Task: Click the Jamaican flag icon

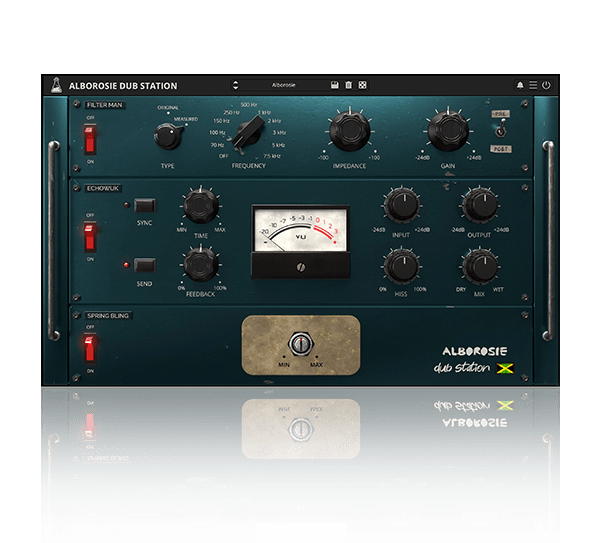Action: point(505,368)
